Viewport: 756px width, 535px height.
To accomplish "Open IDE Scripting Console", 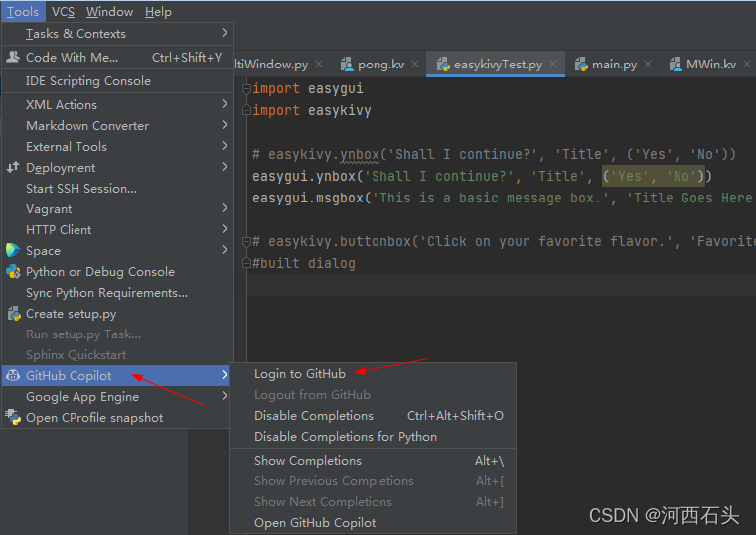I will [117, 81].
